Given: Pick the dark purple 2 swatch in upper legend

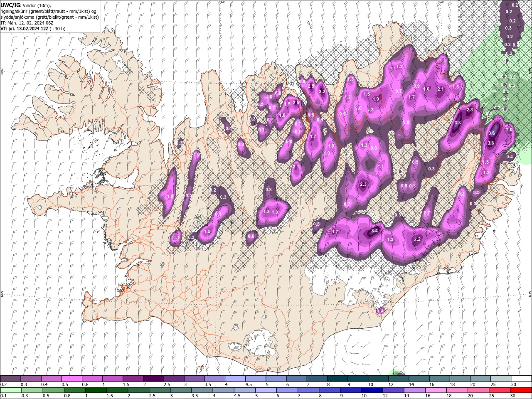Looking at the screenshot, I should [153, 379].
